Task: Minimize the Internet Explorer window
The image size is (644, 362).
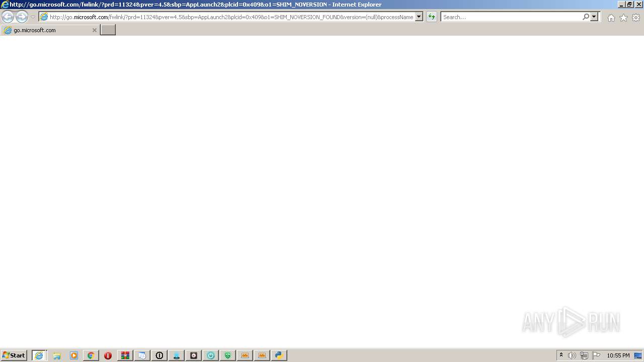Action: point(621,5)
